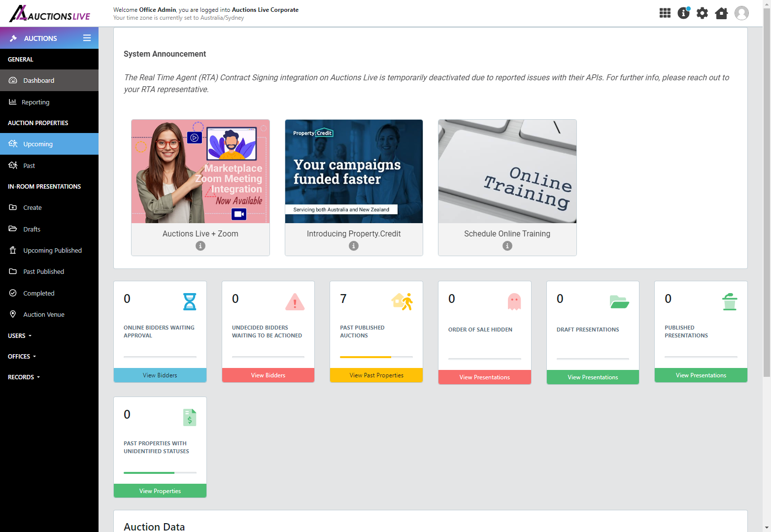Click View Past Properties button

coord(376,375)
